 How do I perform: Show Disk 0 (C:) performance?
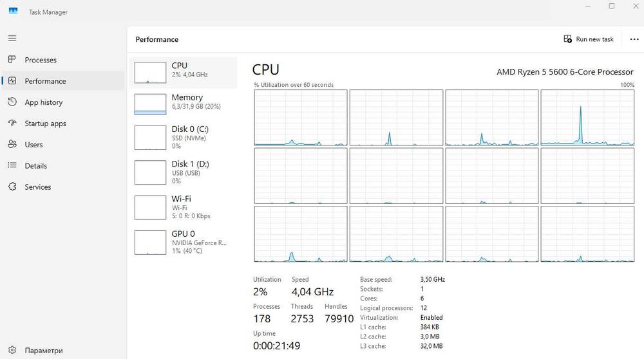pos(184,137)
